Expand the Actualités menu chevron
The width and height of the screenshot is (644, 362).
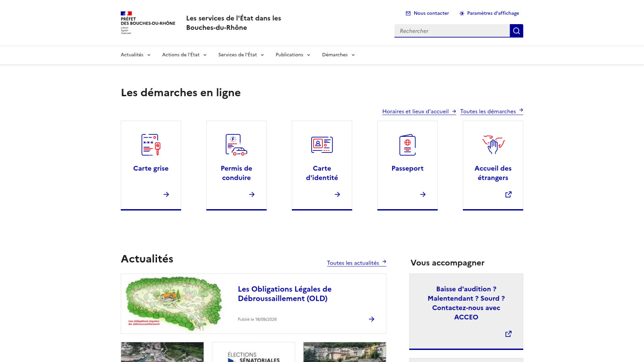coord(149,55)
